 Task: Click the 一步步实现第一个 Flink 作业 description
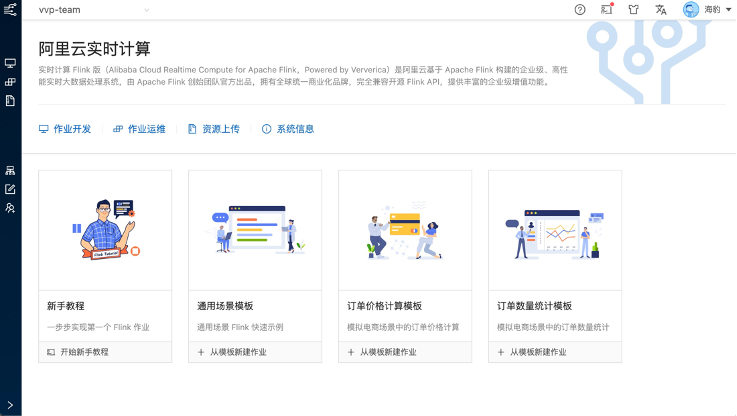(98, 327)
